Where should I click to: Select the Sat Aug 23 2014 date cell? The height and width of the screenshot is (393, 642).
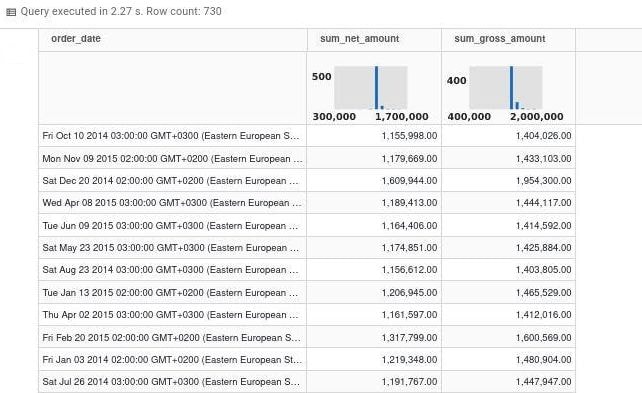point(173,270)
